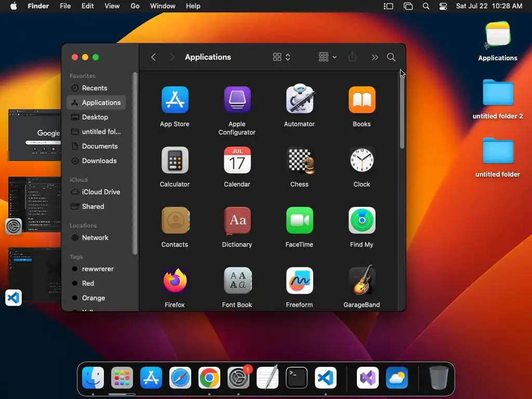Open the Finder menu in the menu bar

click(38, 6)
